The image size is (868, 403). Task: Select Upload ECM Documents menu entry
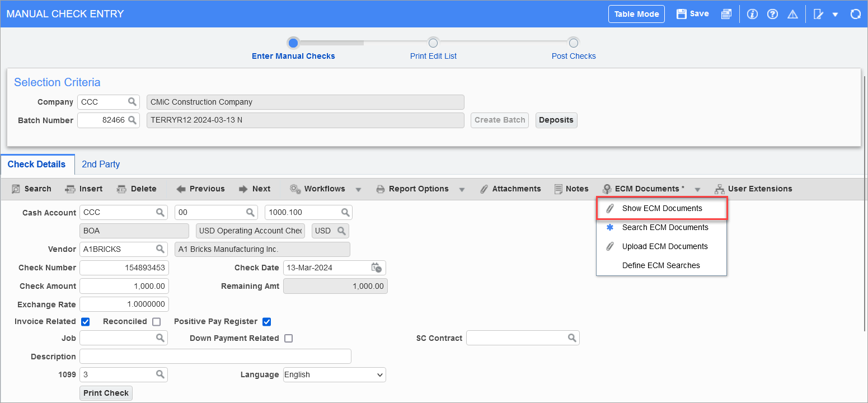point(661,246)
